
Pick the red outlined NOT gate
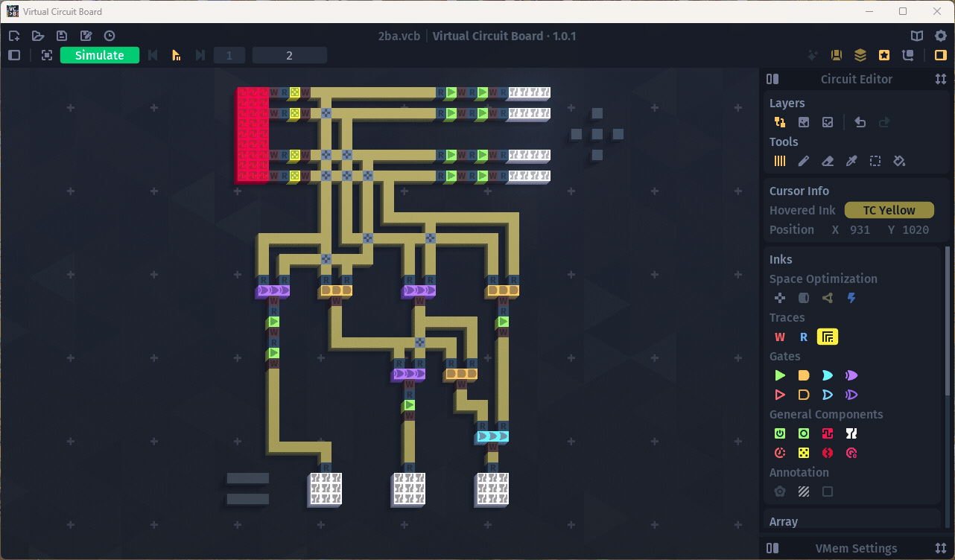[x=780, y=395]
